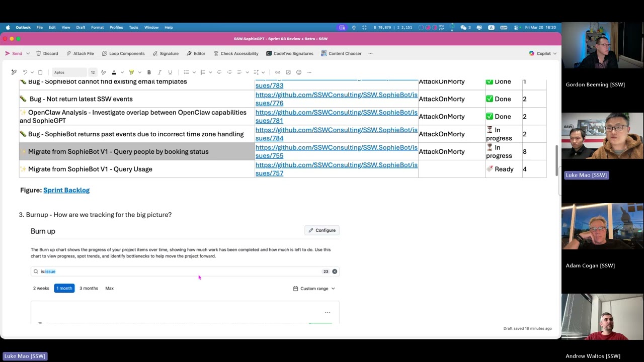Open the Apple menu
Image resolution: width=644 pixels, height=362 pixels.
pyautogui.click(x=8, y=28)
